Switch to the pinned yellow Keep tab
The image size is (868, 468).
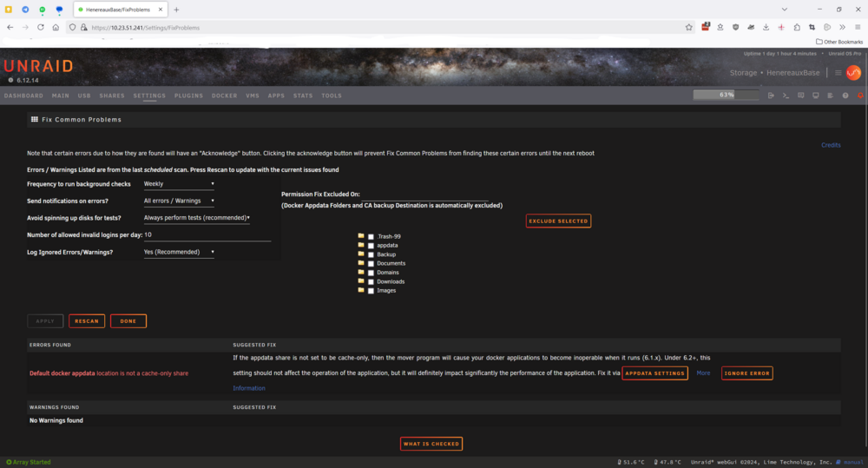(9, 10)
